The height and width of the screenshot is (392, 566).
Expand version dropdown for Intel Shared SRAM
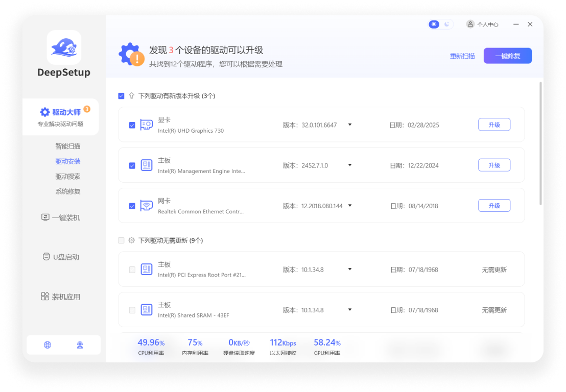[349, 309]
